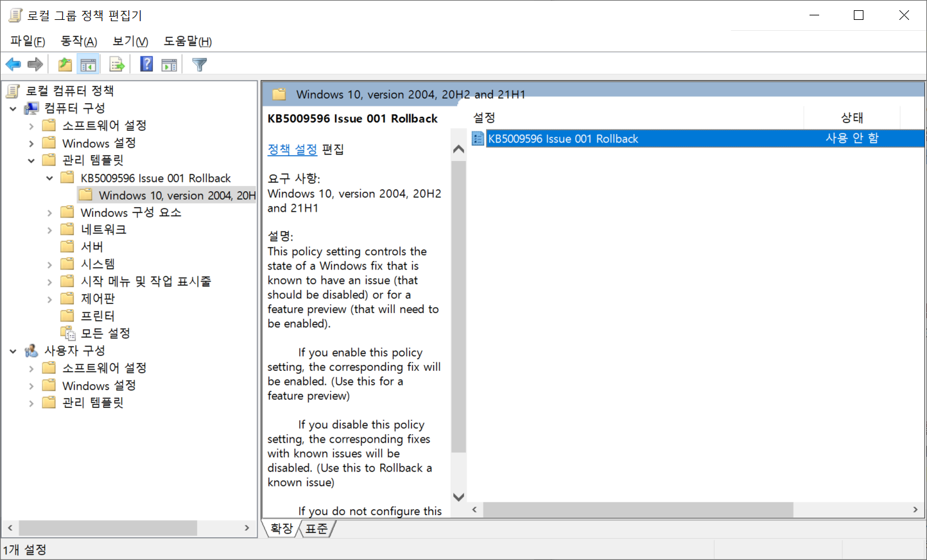Viewport: 927px width, 560px height.
Task: Expand the 시스템 node
Action: (x=49, y=264)
